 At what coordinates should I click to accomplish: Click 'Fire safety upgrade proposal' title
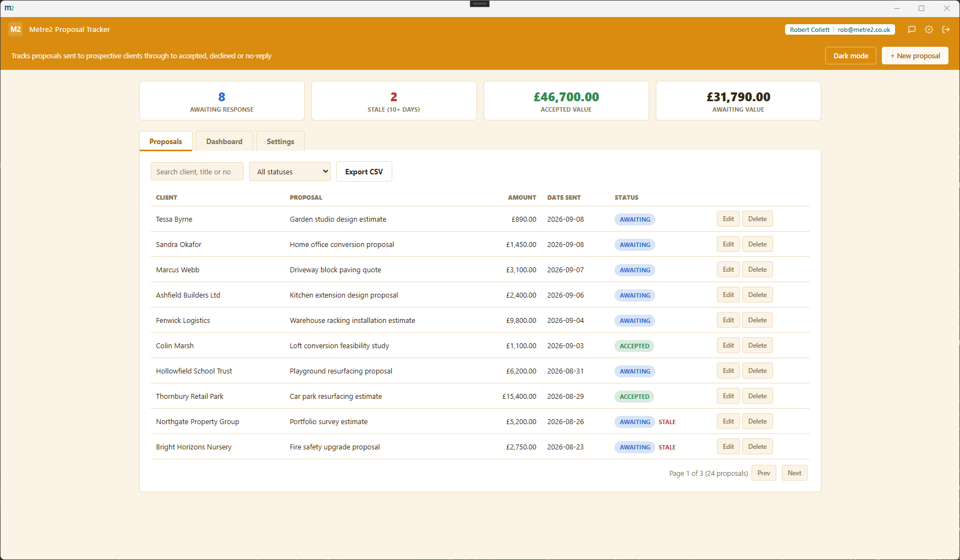[x=334, y=447]
